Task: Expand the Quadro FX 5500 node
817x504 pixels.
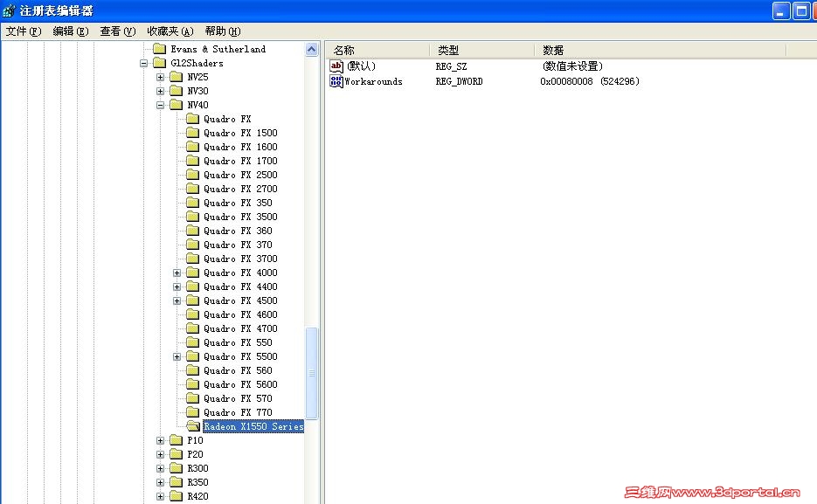Action: (177, 356)
